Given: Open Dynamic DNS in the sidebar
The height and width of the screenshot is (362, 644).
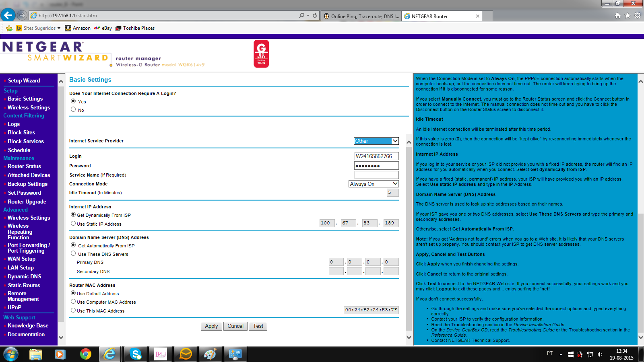Looking at the screenshot, I should (x=25, y=276).
